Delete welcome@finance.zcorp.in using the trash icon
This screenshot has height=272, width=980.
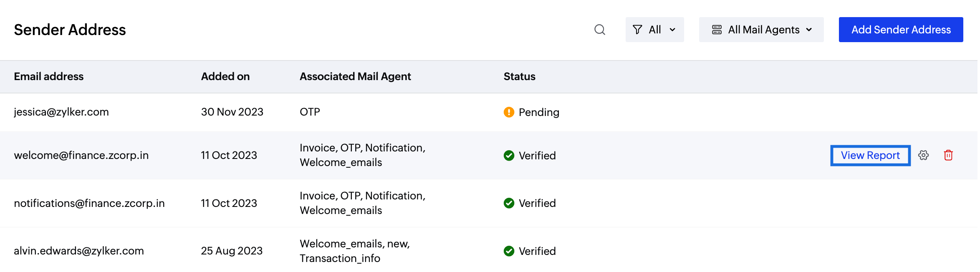tap(948, 155)
